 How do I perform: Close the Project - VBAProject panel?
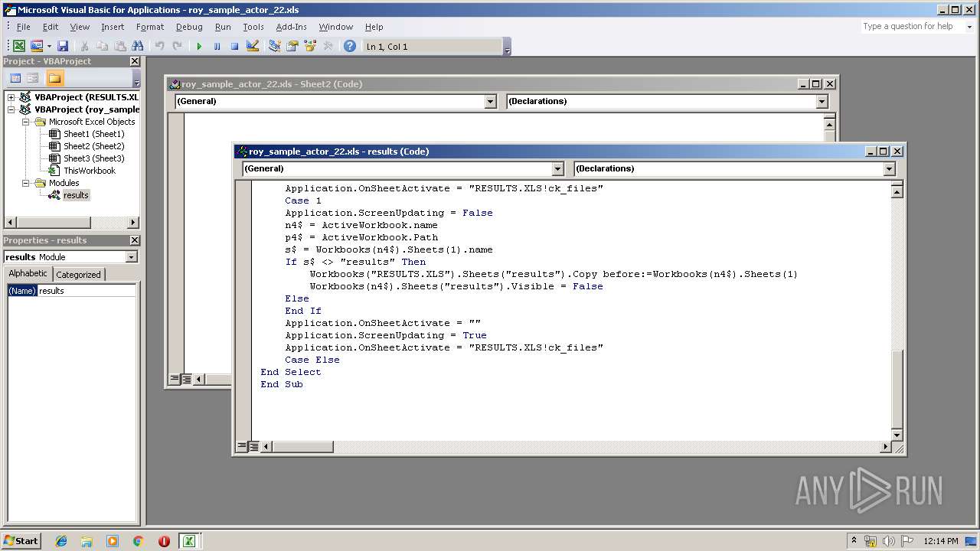click(x=135, y=61)
